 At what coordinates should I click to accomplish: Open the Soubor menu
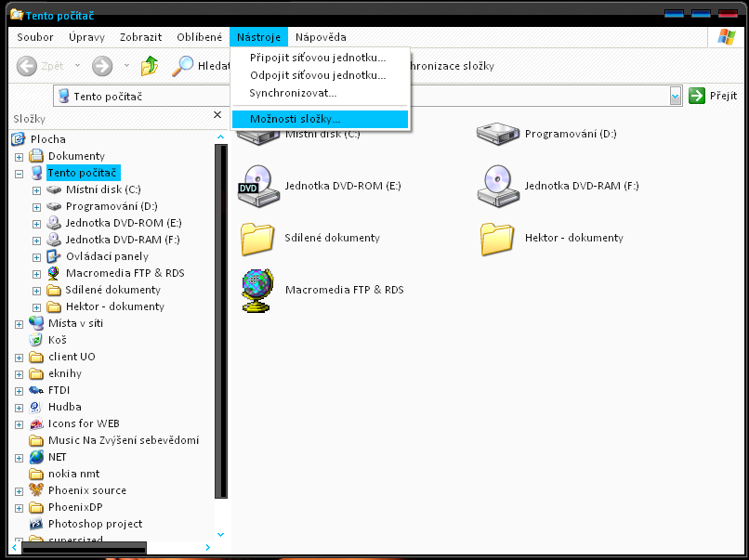[x=35, y=37]
